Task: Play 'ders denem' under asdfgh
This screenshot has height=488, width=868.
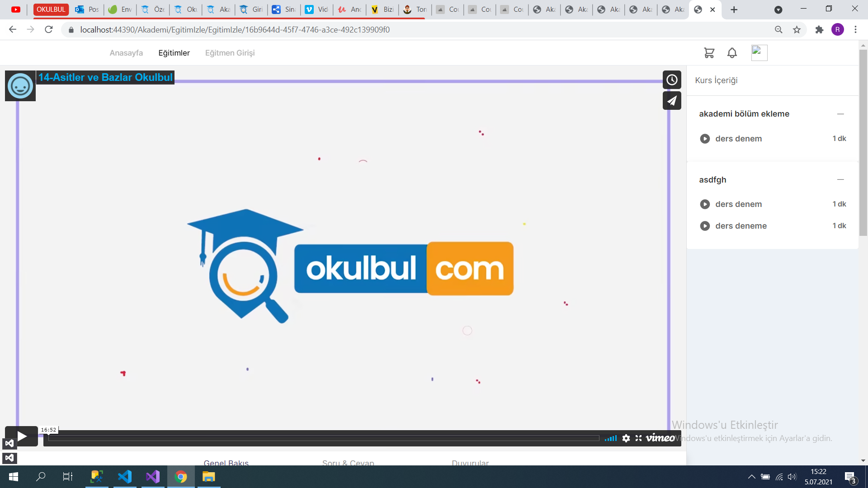Action: [x=773, y=204]
